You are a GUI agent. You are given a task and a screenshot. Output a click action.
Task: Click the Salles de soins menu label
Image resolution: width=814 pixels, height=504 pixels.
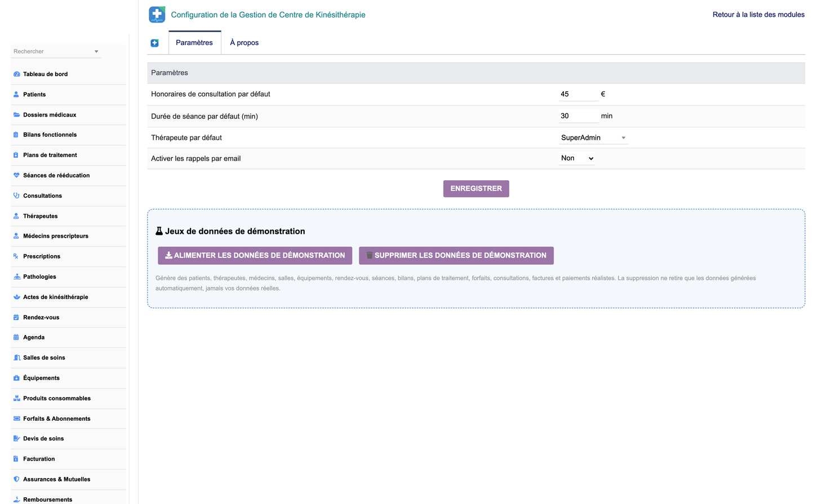44,358
